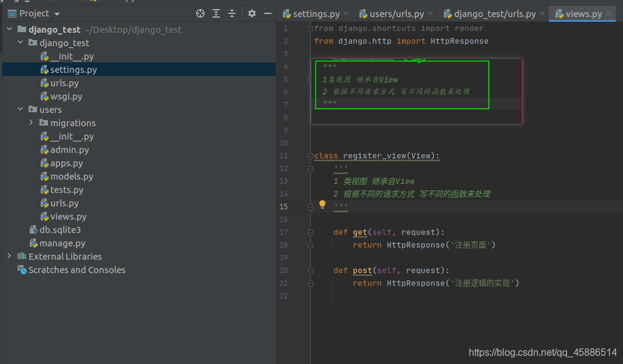Click the yellow lightbulb intention icon
The width and height of the screenshot is (623, 364).
click(322, 205)
